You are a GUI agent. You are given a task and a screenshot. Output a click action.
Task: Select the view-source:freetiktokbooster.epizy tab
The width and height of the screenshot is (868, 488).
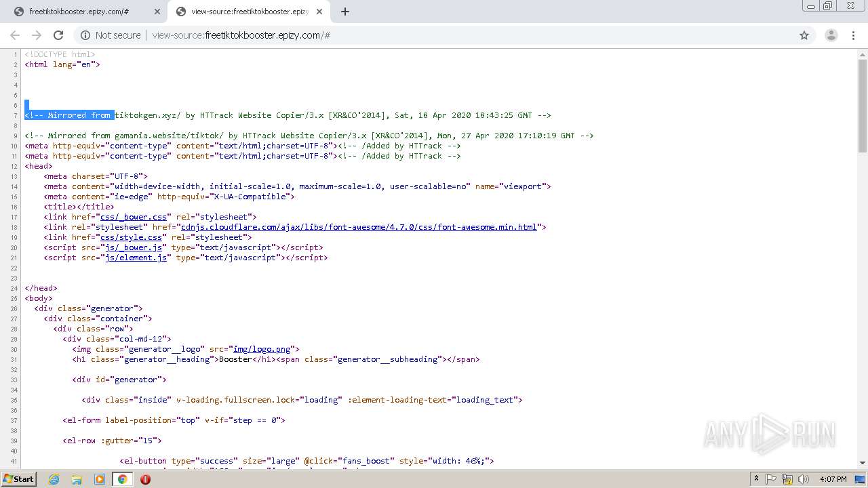250,12
